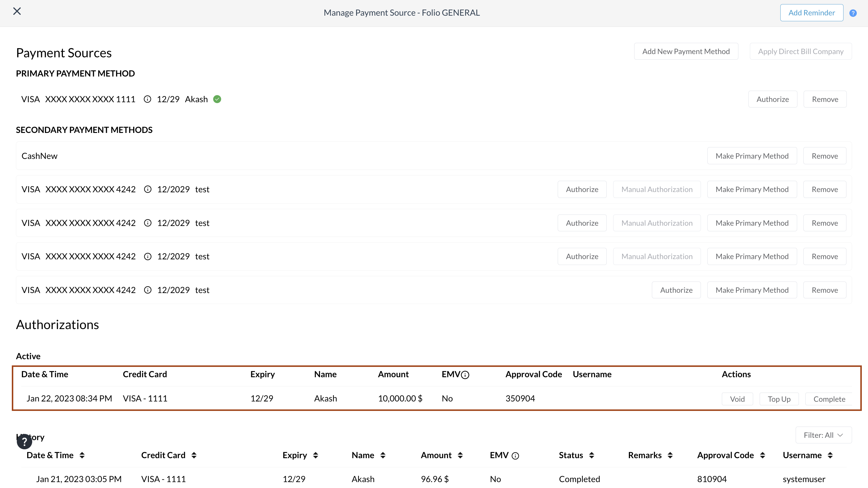Remove the primary VISA 1111 card
This screenshot has width=868, height=488.
(x=825, y=99)
